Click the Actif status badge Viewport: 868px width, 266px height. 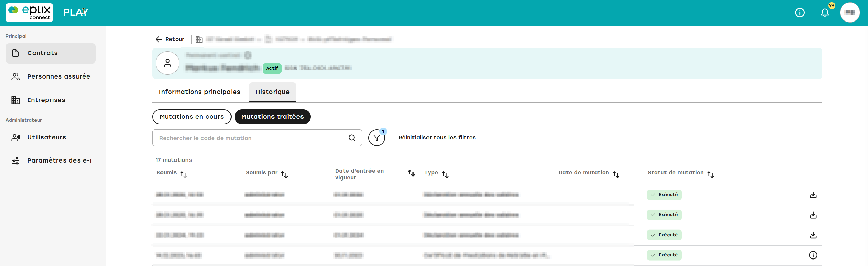(272, 68)
